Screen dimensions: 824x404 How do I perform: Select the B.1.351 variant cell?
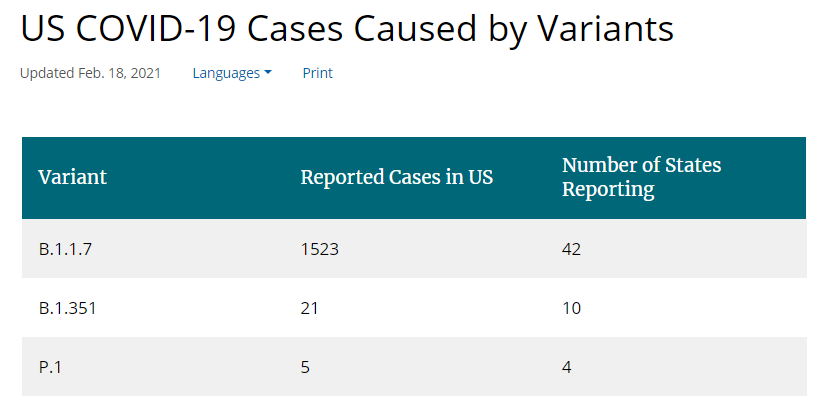(68, 308)
